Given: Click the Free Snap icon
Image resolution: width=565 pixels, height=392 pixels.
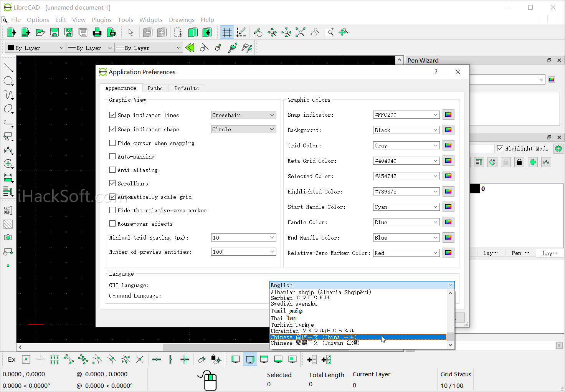Looking at the screenshot, I should [26, 359].
